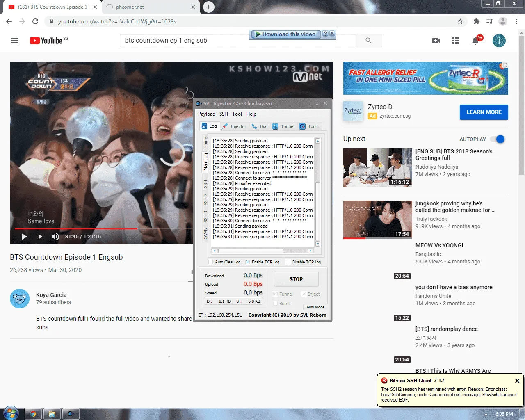
Task: Open BTS 2018 Season's Greetings thumbnail
Action: click(x=378, y=168)
